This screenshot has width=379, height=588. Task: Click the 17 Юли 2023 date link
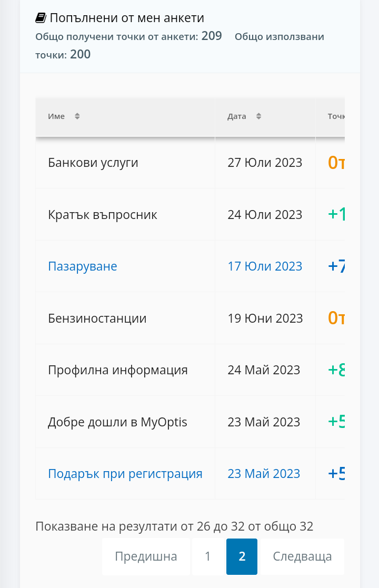coord(265,266)
